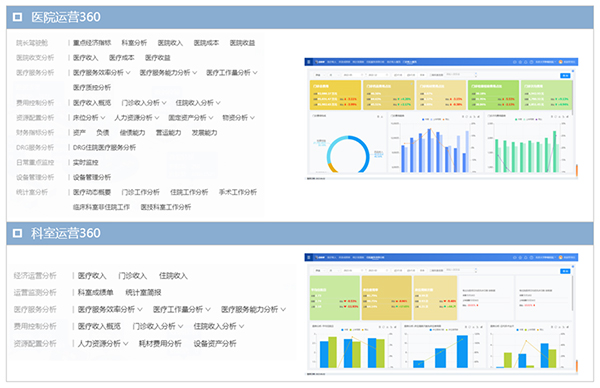Click the square icon beside 医院运营360
600x388 pixels.
[17, 17]
